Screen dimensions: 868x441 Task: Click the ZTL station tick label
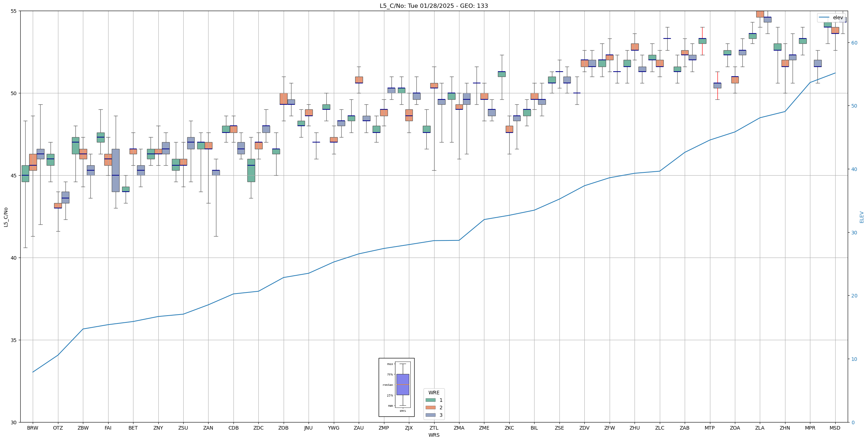coord(434,428)
